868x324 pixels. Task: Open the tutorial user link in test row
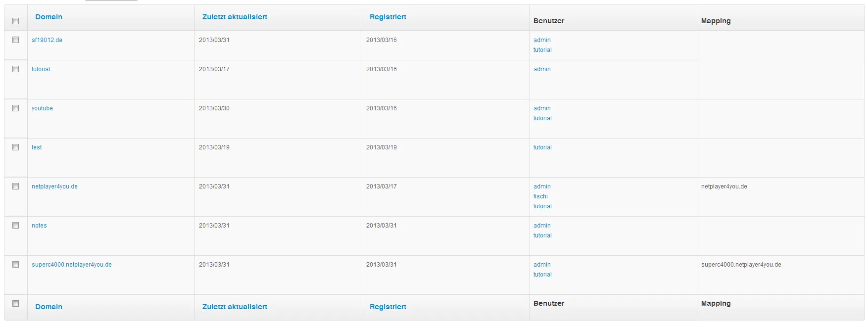[x=542, y=147]
